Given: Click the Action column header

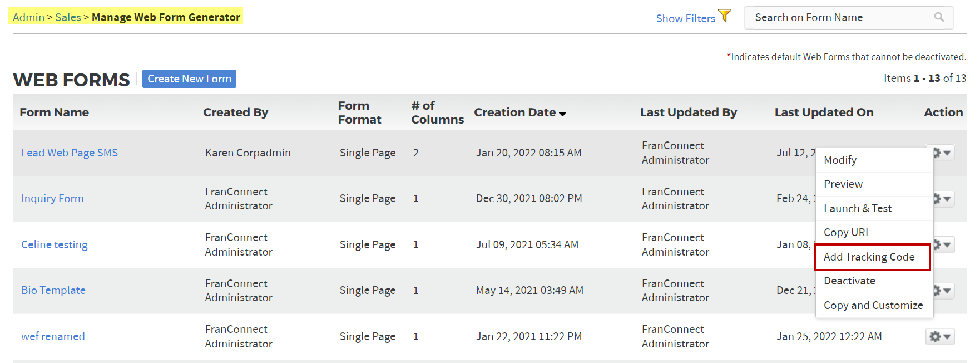Looking at the screenshot, I should 943,112.
